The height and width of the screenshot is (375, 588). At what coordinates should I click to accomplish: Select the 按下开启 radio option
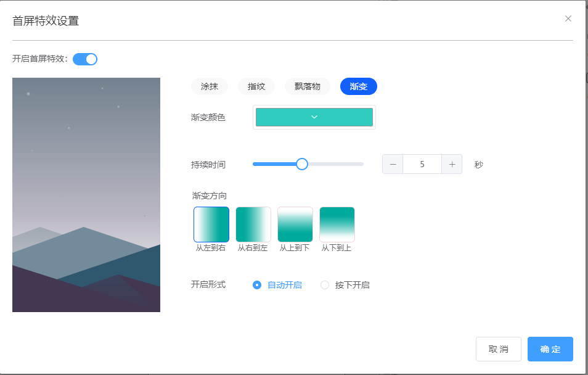click(x=325, y=285)
